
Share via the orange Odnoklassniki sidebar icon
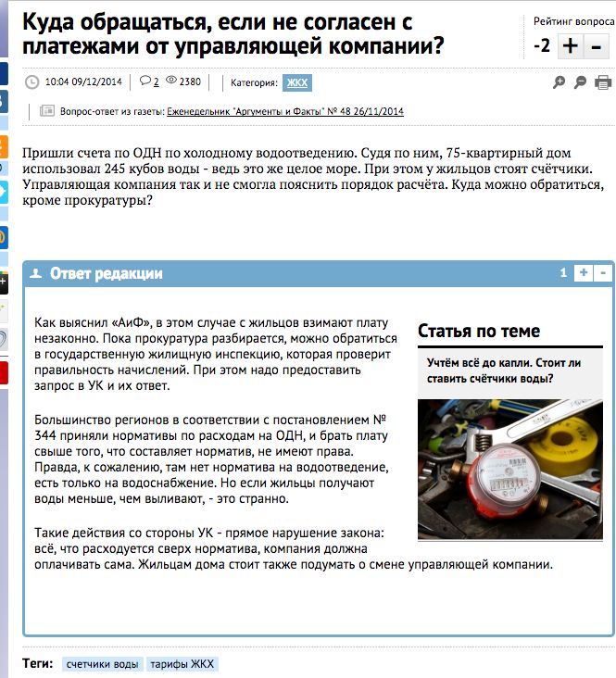[x=4, y=146]
